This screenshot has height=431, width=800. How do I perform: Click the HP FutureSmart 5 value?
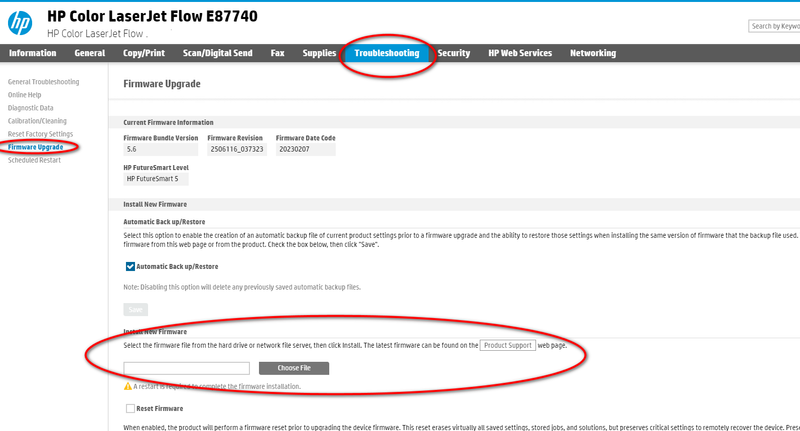click(156, 179)
